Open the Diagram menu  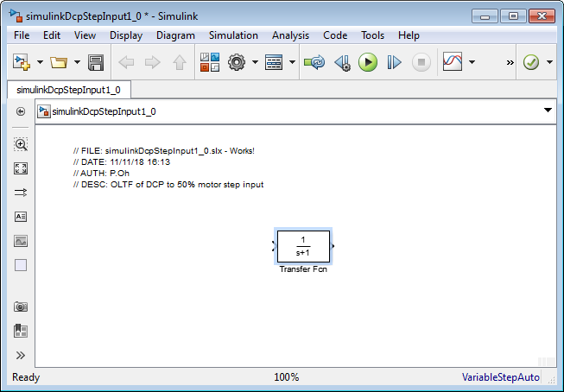pyautogui.click(x=175, y=35)
